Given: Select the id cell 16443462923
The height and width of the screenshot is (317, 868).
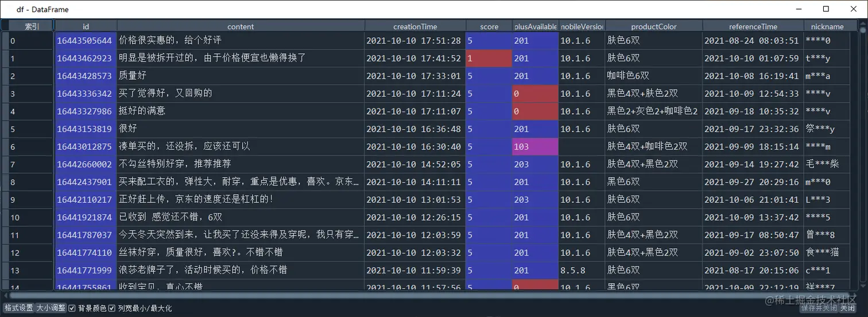Looking at the screenshot, I should click(x=86, y=58).
